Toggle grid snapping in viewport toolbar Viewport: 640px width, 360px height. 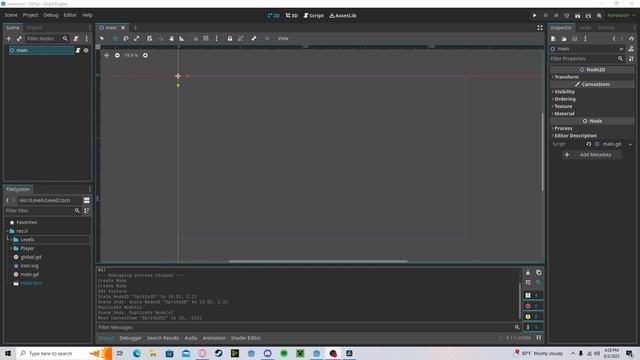click(206, 38)
